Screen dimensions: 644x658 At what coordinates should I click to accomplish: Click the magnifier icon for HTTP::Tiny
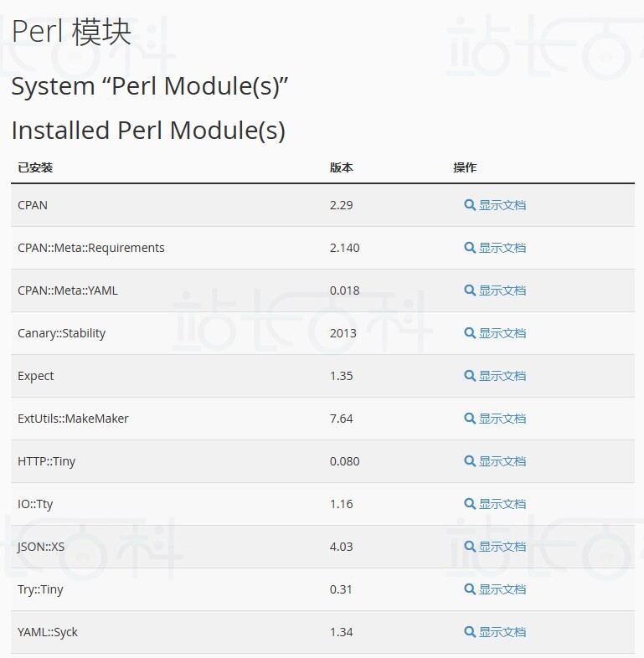[469, 461]
